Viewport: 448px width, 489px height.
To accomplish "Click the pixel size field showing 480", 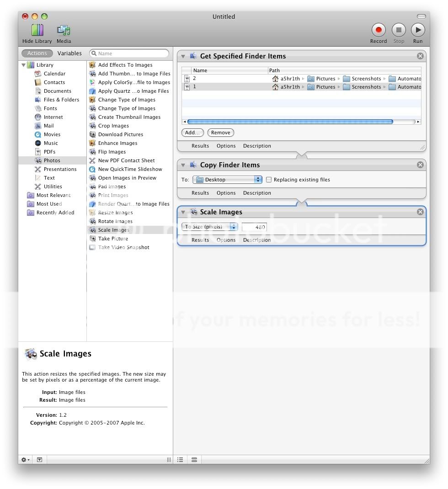I will coord(254,227).
